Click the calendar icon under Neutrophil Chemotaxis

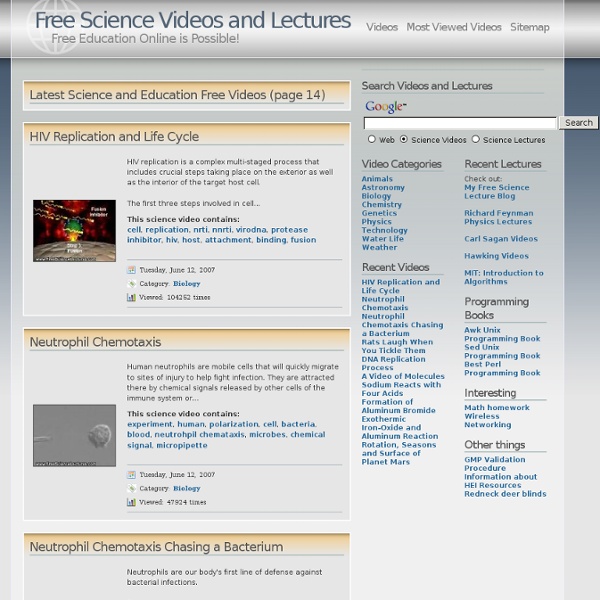pyautogui.click(x=131, y=475)
